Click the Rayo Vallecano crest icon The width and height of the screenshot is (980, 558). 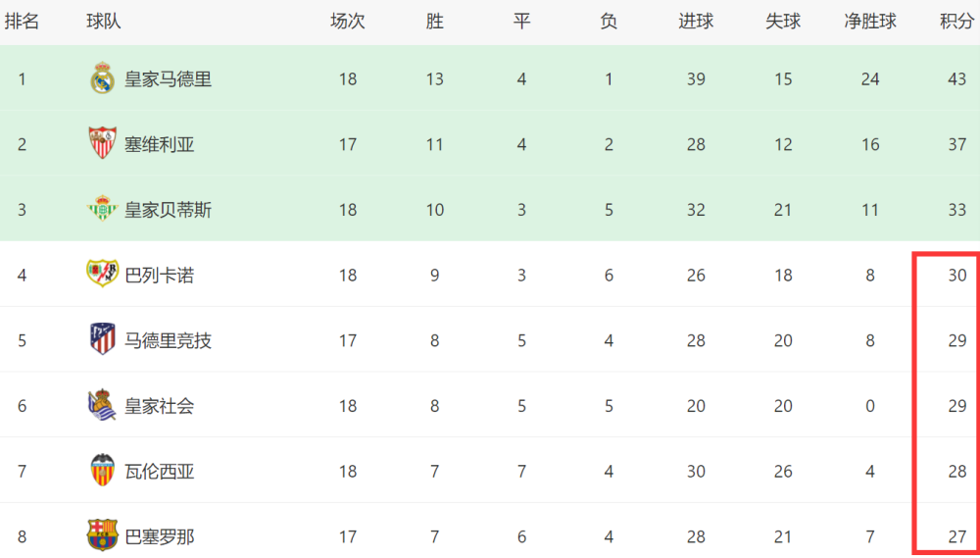(x=102, y=274)
